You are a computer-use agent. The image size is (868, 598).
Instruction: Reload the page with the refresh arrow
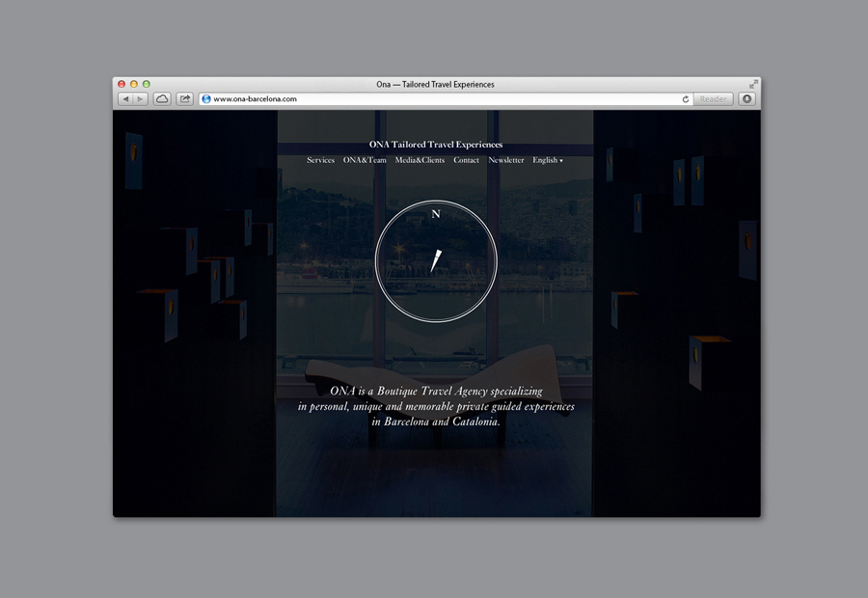tap(686, 99)
